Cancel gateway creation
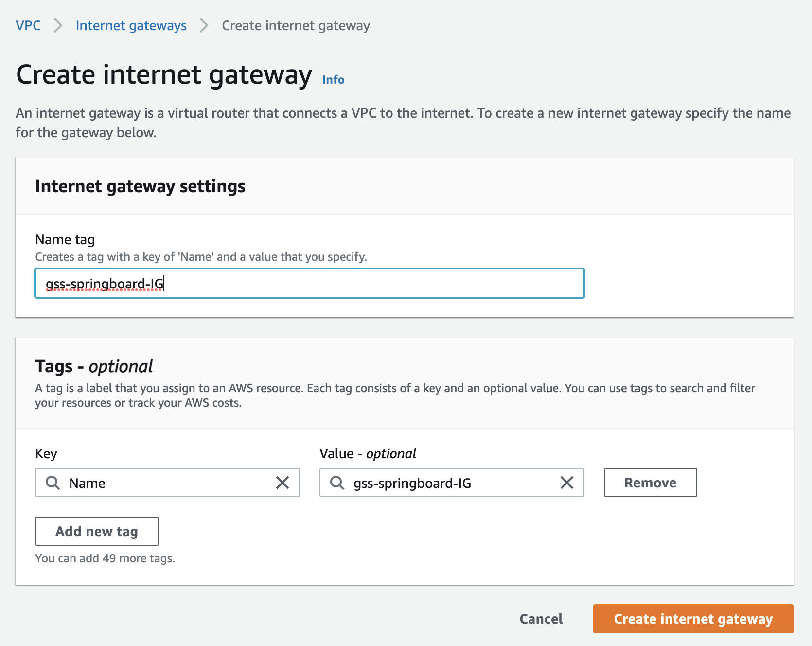The image size is (812, 646). click(541, 619)
